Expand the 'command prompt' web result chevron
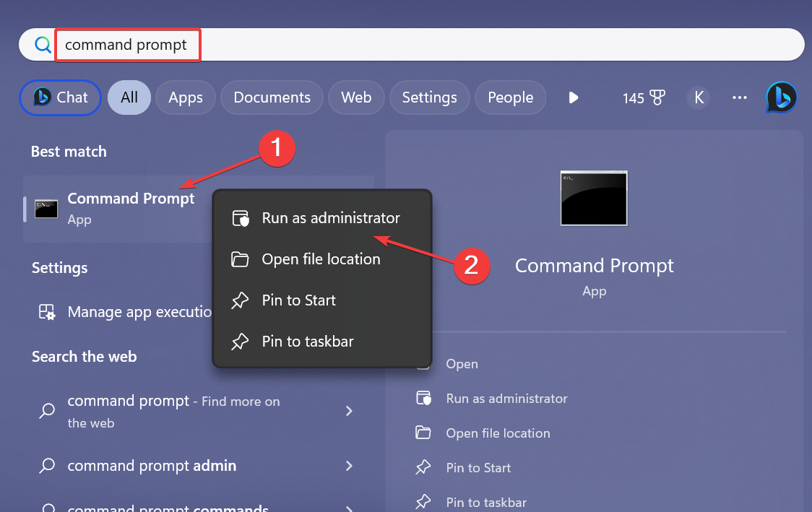 coord(349,411)
